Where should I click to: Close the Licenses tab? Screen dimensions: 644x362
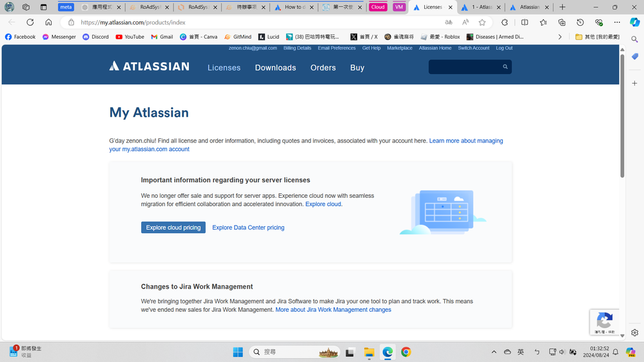(450, 7)
